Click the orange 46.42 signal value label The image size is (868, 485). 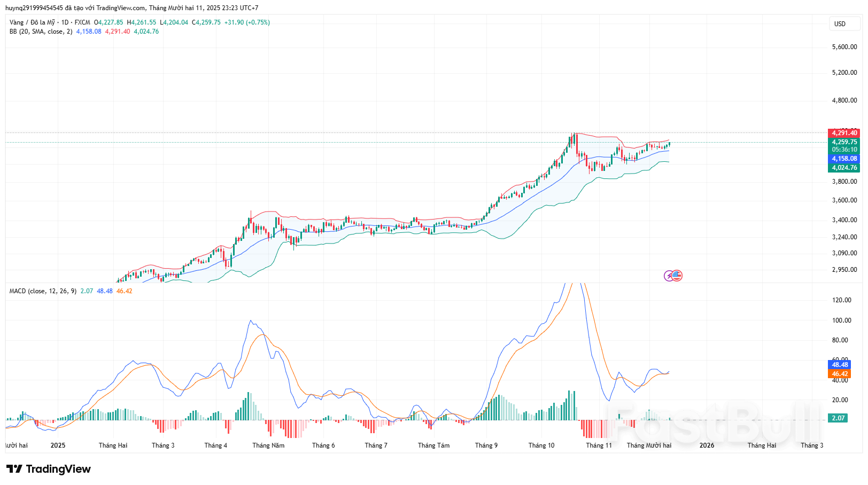pyautogui.click(x=839, y=374)
